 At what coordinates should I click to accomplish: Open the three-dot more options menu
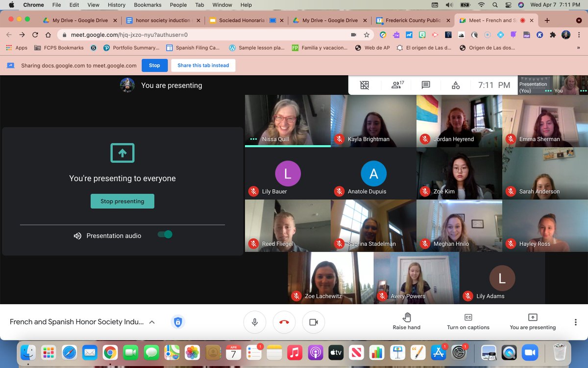coord(575,322)
